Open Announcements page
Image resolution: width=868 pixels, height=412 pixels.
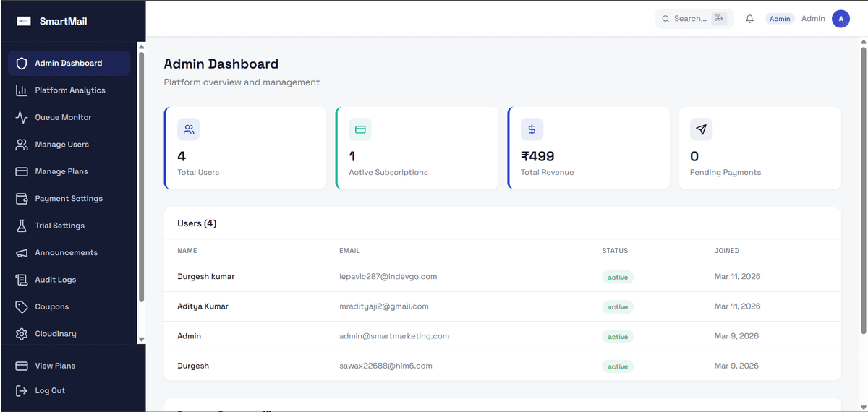[x=69, y=253]
